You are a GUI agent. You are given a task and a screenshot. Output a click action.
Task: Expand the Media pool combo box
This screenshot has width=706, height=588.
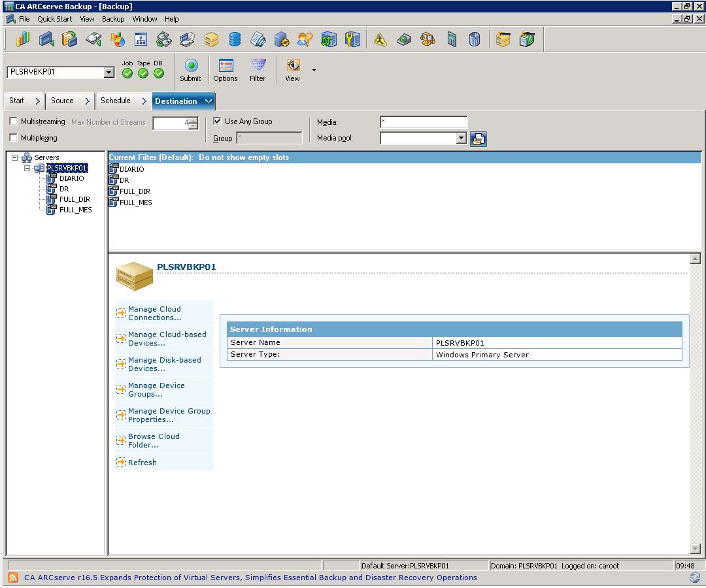(x=461, y=139)
